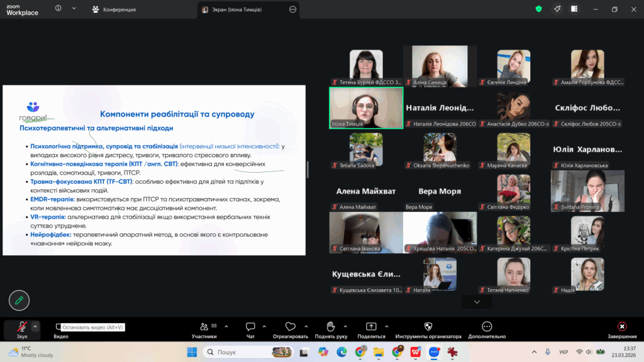Click Поделиться to share screen

[371, 327]
